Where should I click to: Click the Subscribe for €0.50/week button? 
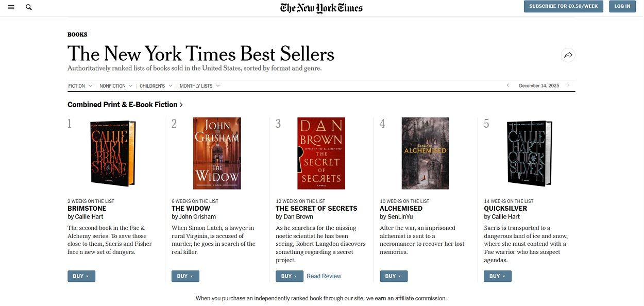[563, 6]
